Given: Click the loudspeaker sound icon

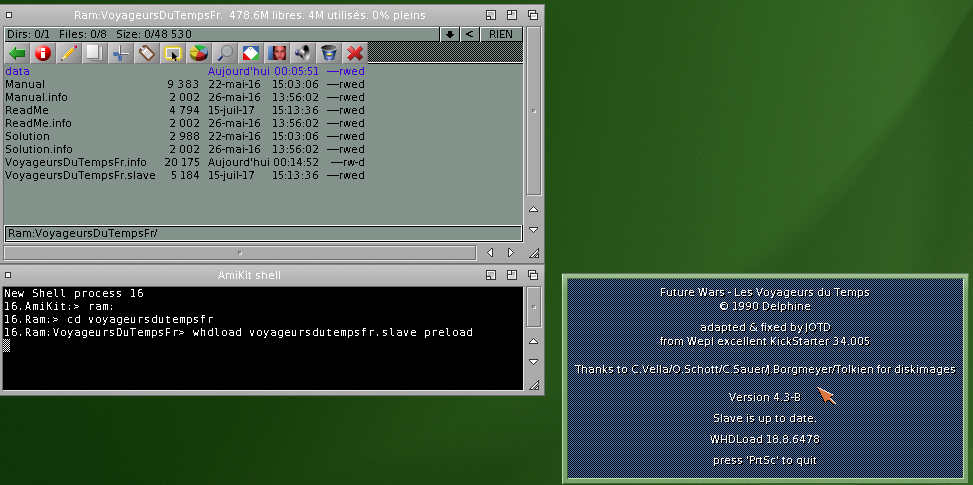Looking at the screenshot, I should pos(303,53).
